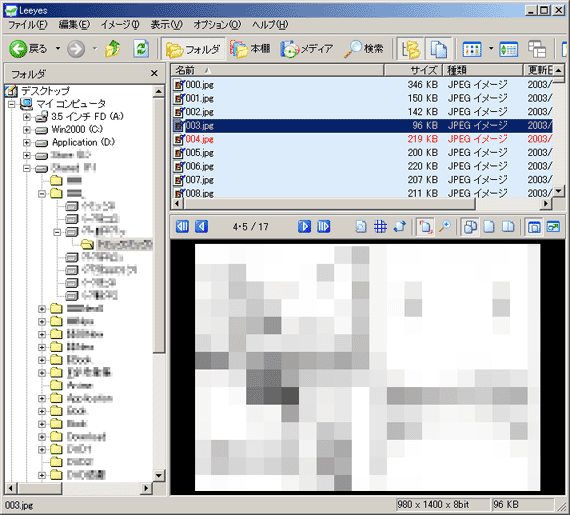The image size is (570, 515).
Task: Click the magnifier zoom icon in viewer
Action: pyautogui.click(x=444, y=227)
